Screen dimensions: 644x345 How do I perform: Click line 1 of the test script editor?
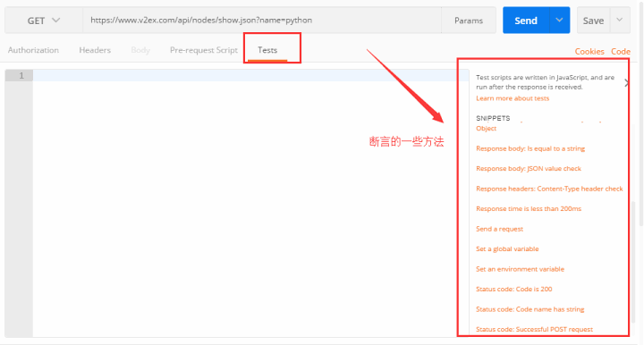coord(250,75)
